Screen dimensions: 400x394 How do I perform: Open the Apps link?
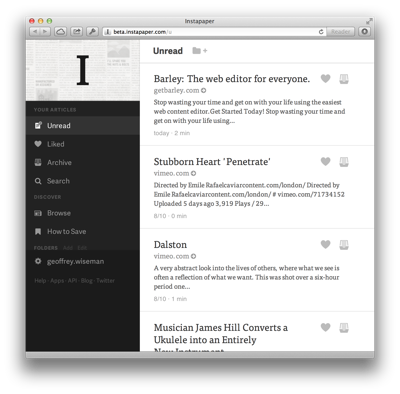click(x=57, y=281)
